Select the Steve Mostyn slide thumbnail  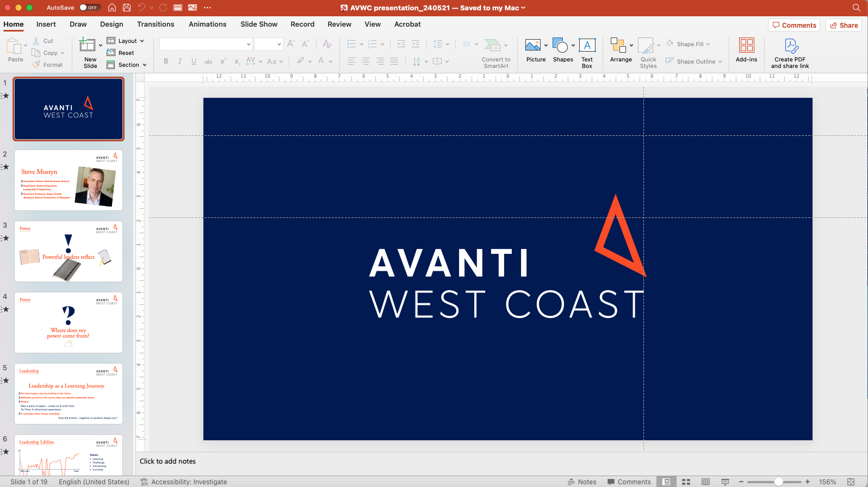tap(69, 180)
